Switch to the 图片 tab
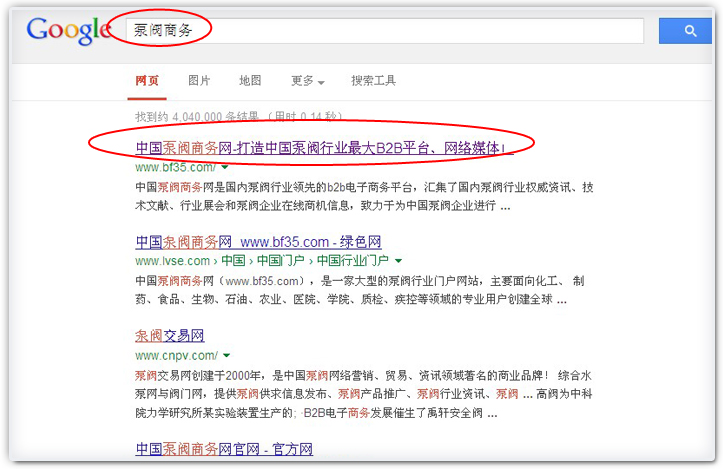The image size is (723, 469). pos(199,81)
